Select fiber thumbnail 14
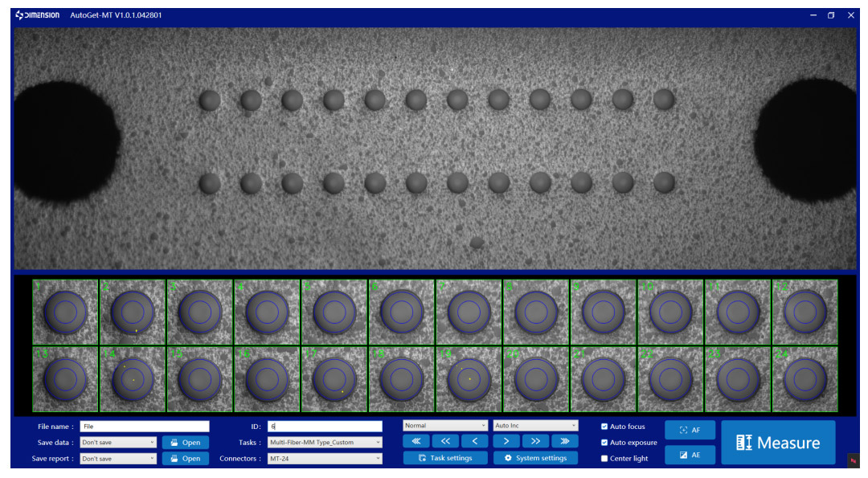Screen dimensions: 868x478 [x=133, y=379]
